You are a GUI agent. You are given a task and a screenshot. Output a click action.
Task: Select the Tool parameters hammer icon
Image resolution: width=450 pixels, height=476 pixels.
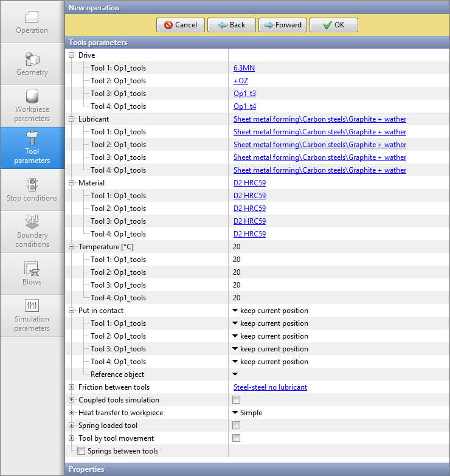point(32,139)
